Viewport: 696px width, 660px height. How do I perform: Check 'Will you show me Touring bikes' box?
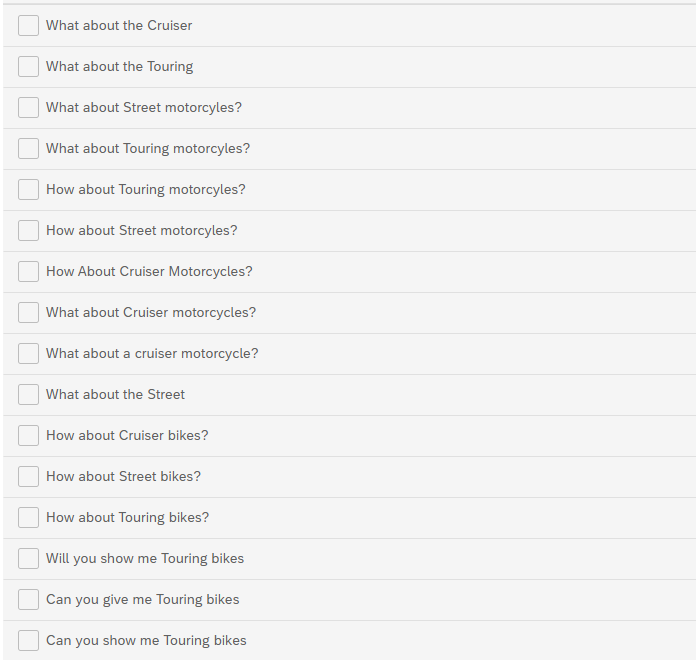[28, 558]
